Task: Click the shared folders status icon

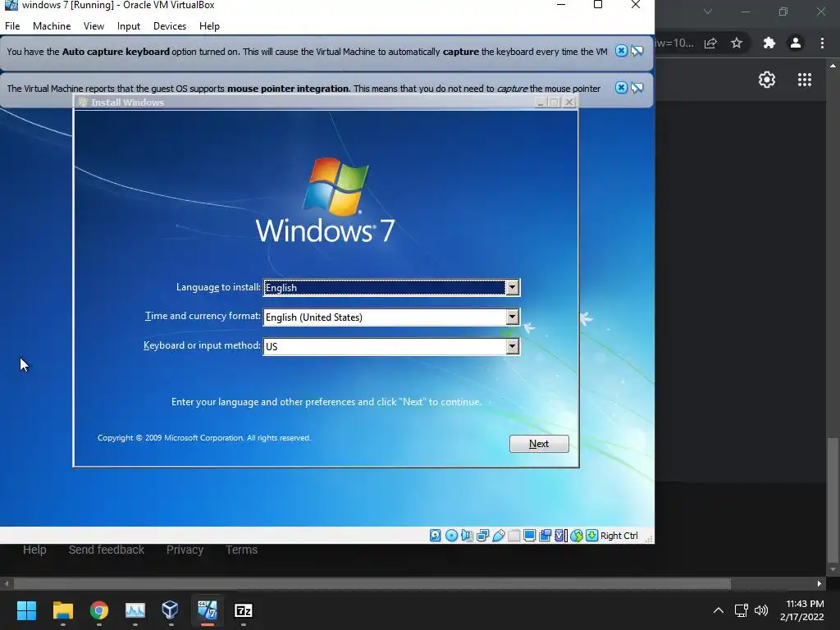Action: pos(514,535)
